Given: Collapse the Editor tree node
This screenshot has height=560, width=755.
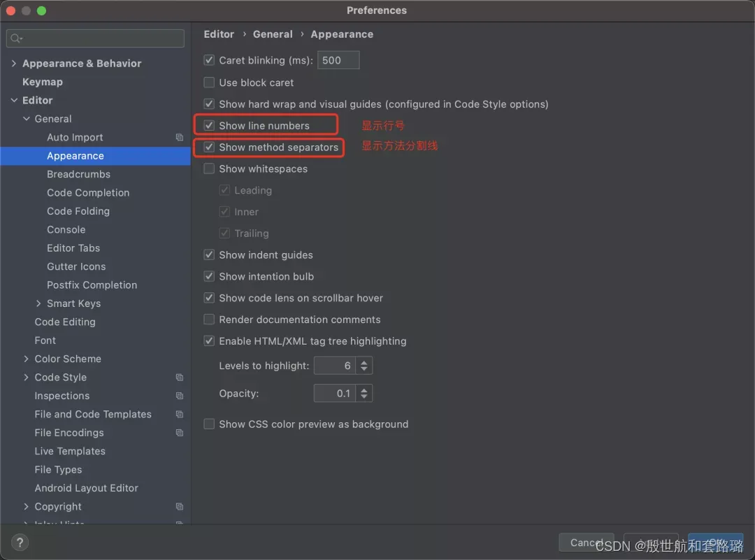Looking at the screenshot, I should point(14,100).
